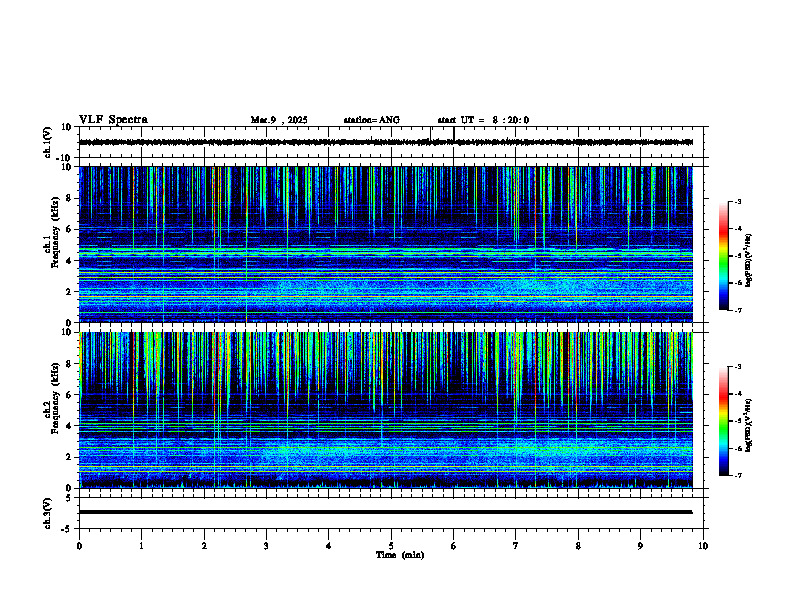Click the "2" kHz tick on ch.2 frequency axis

click(x=70, y=457)
